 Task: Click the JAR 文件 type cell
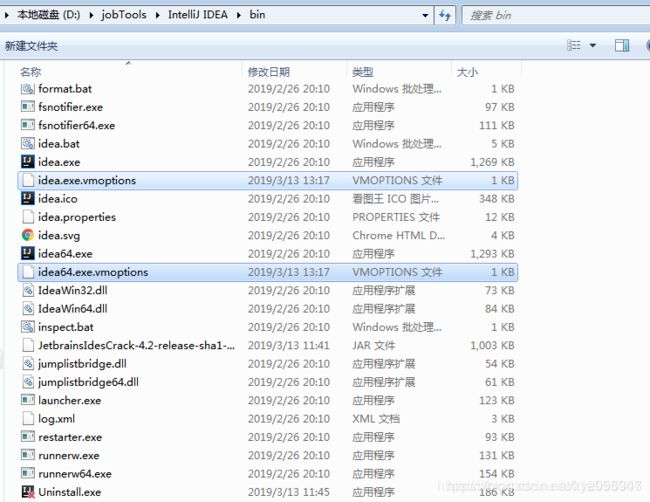374,345
